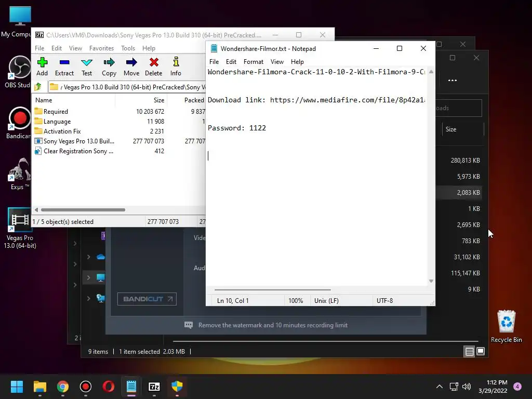Click the 7-Zip horizontal scrollbar

(x=83, y=210)
